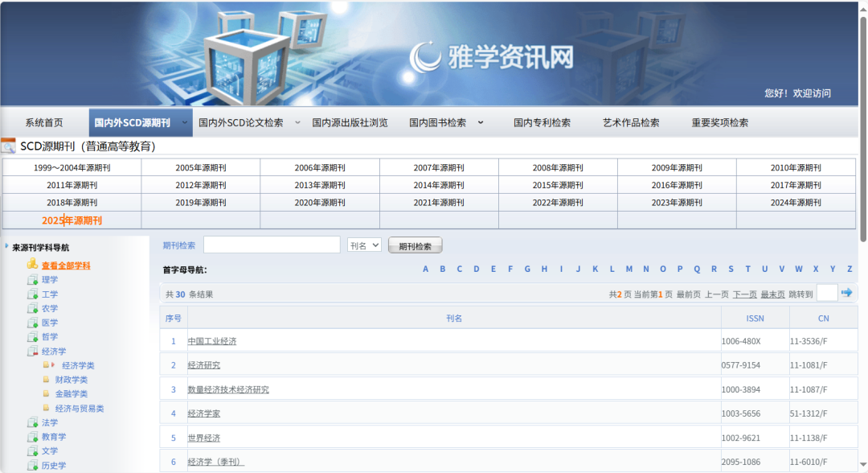Click inside the journal search input box
Viewport: 868px width, 473px height.
[x=271, y=245]
